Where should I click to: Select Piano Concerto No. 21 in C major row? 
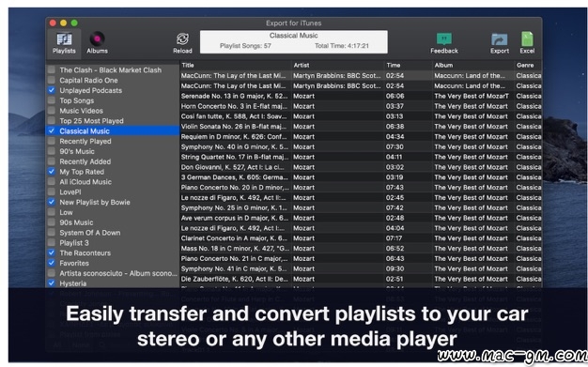(x=361, y=258)
